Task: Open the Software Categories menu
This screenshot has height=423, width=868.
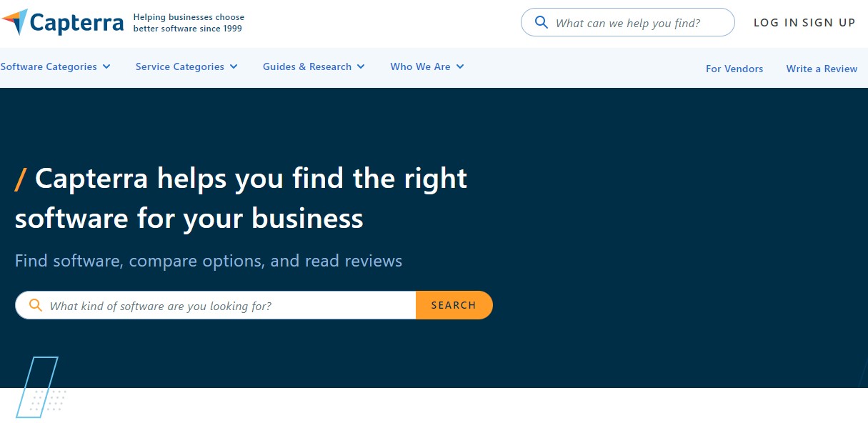Action: [x=56, y=66]
